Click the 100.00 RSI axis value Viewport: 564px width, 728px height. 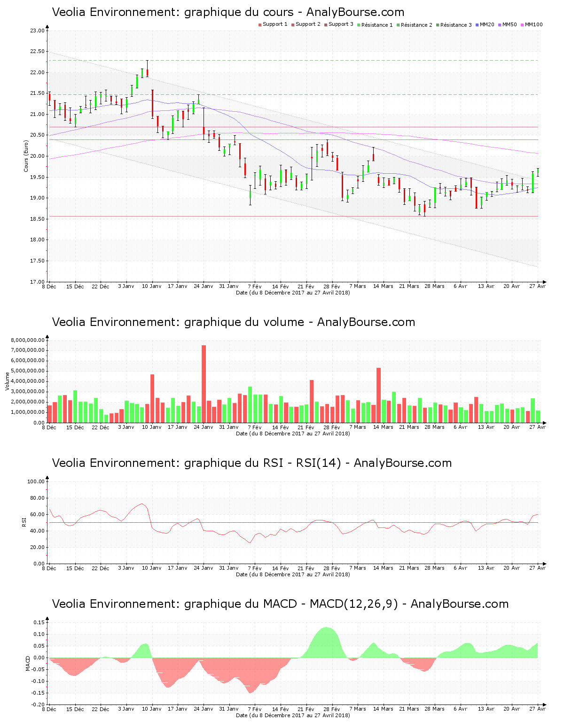[36, 481]
